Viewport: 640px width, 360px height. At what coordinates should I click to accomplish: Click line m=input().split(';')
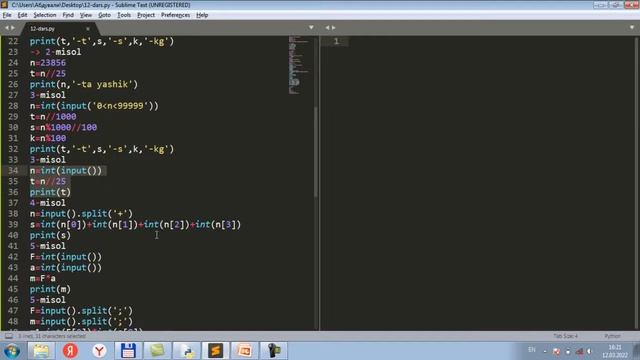click(x=81, y=322)
